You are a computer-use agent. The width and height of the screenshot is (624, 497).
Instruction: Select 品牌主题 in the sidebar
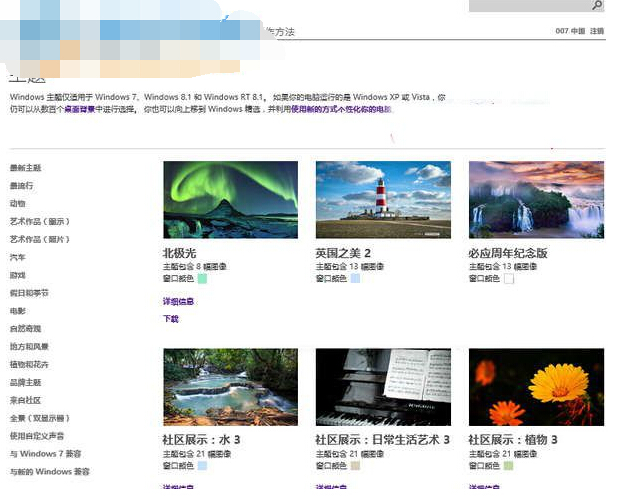tap(25, 383)
